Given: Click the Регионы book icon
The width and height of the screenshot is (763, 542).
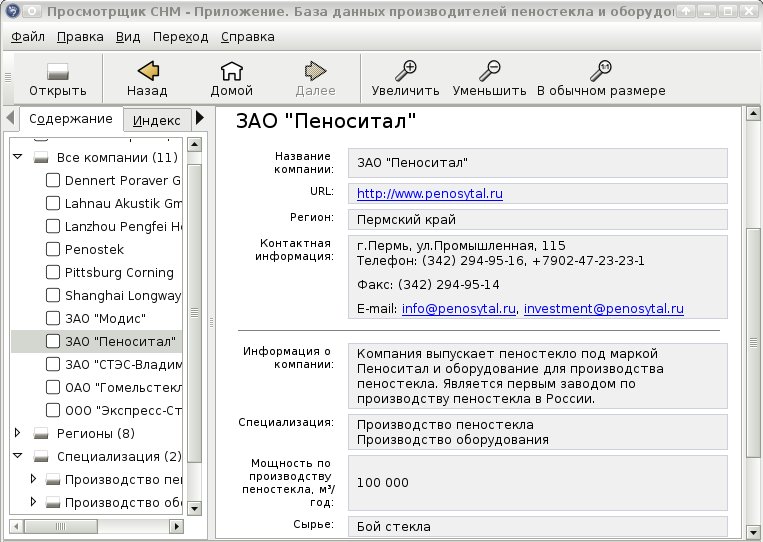Looking at the screenshot, I should (x=41, y=434).
